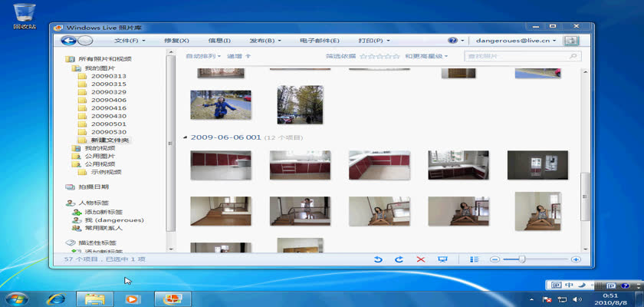
Task: Open the 修复(X) menu item
Action: click(176, 40)
